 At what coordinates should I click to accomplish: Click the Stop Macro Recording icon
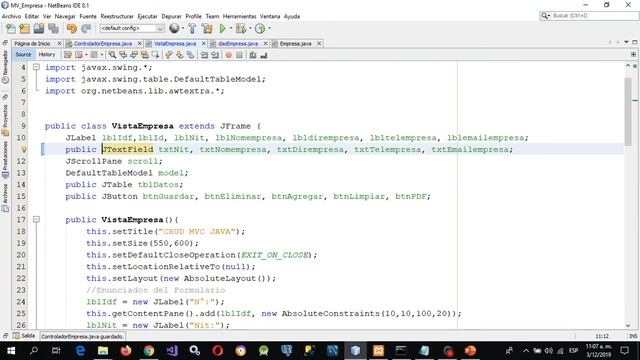(240, 55)
